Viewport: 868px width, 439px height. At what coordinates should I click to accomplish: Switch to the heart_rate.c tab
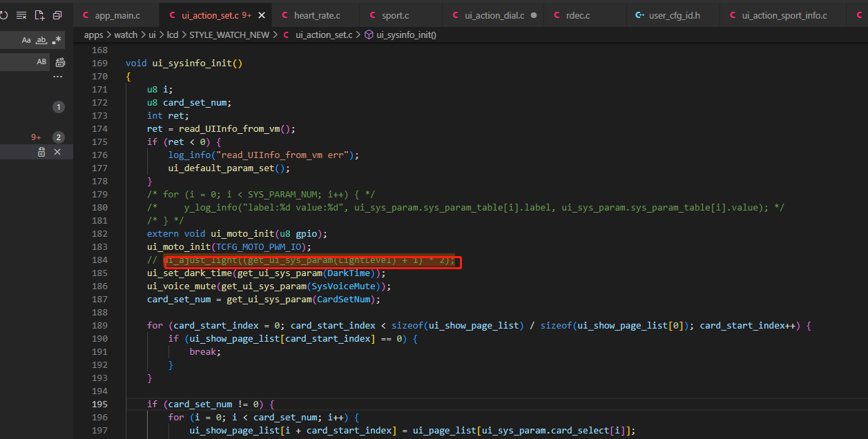316,15
